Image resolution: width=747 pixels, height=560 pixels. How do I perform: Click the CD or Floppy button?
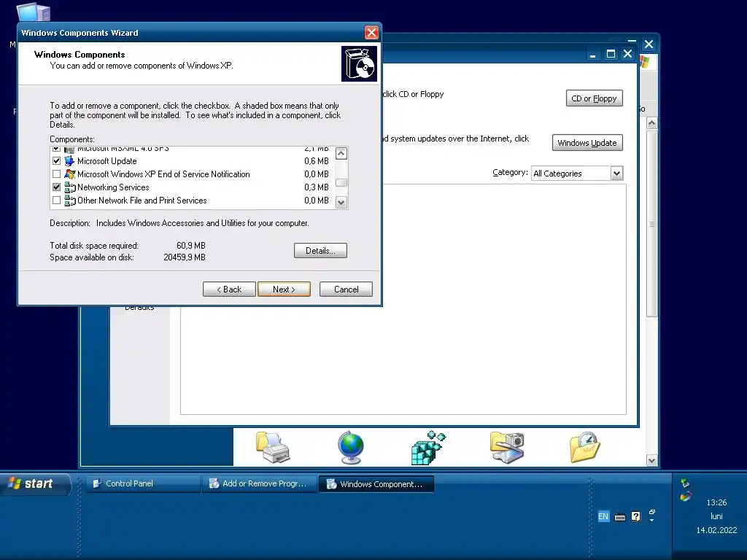pos(594,98)
